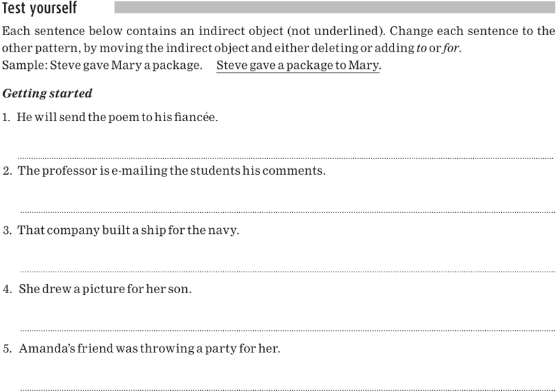The width and height of the screenshot is (556, 392).
Task: Click the blank line below the professor sentence
Action: click(287, 212)
